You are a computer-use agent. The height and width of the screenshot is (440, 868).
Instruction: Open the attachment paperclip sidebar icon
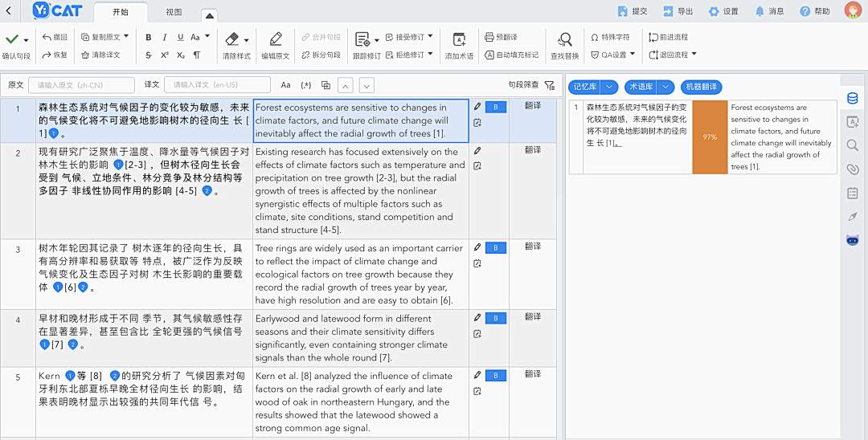pyautogui.click(x=853, y=169)
